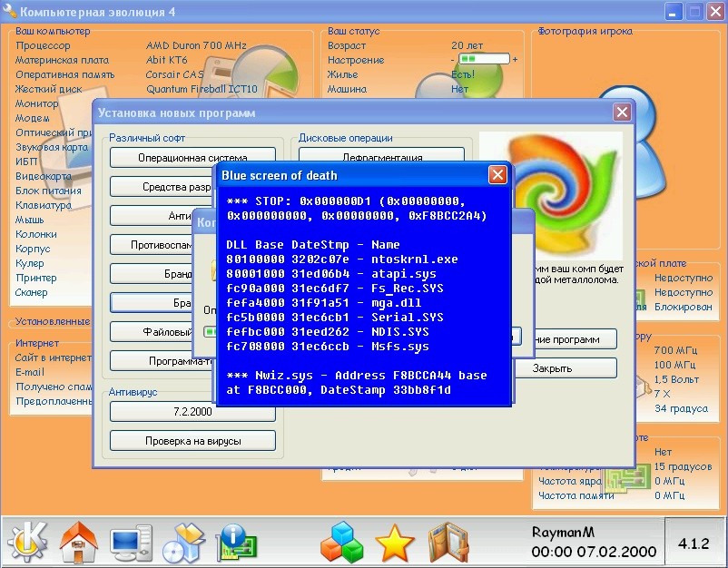This screenshot has width=728, height=568.
Task: Click the Частота ядра label
Action: click(570, 481)
